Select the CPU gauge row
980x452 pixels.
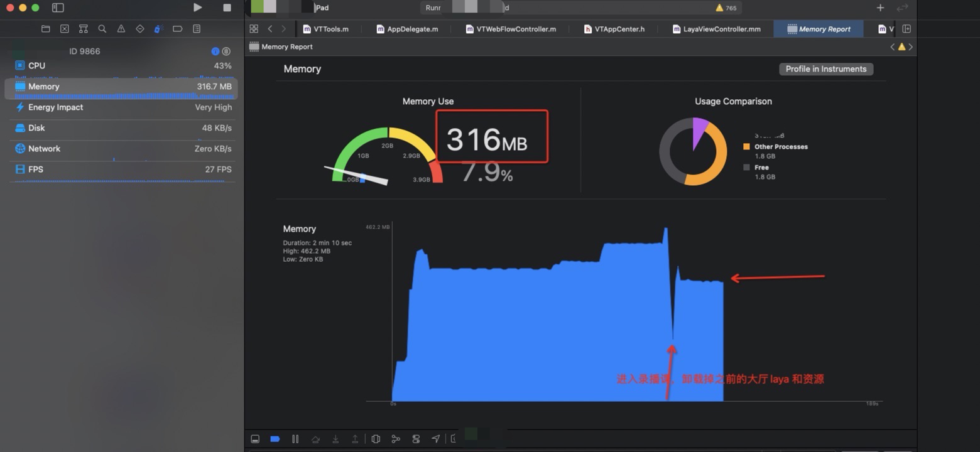tap(122, 66)
